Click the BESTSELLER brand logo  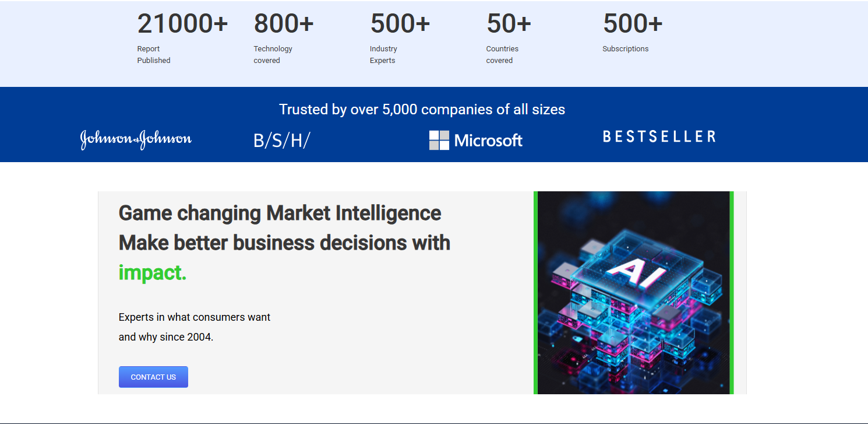(x=659, y=136)
